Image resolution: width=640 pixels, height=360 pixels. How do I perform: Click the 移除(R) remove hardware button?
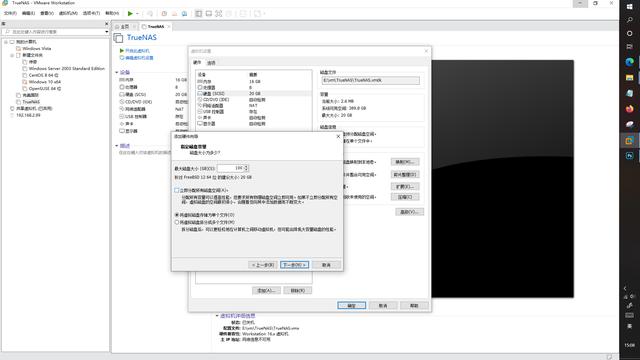coord(298,291)
